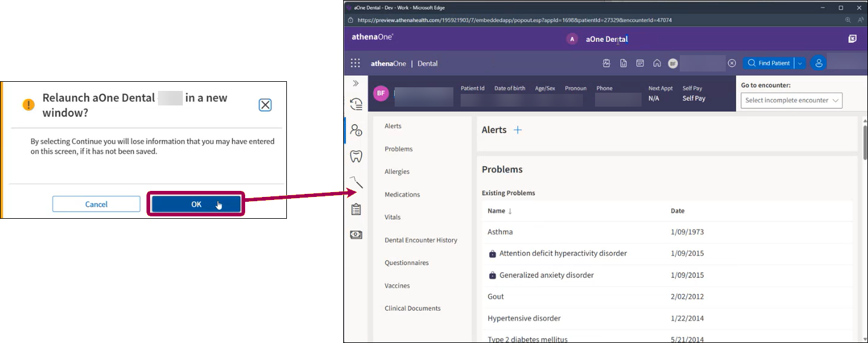Click the read aloud icon in address bar
868x343 pixels.
(x=860, y=20)
